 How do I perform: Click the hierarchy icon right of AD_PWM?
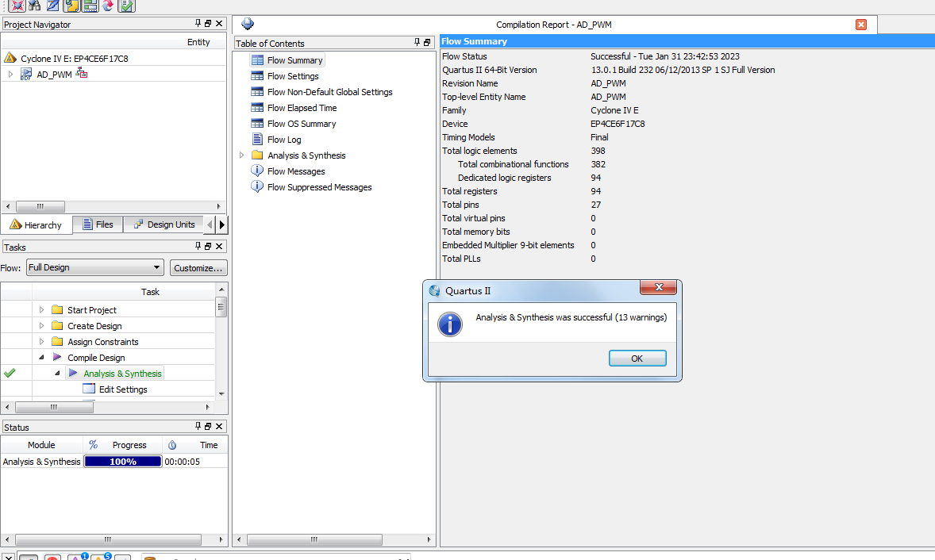pyautogui.click(x=82, y=73)
